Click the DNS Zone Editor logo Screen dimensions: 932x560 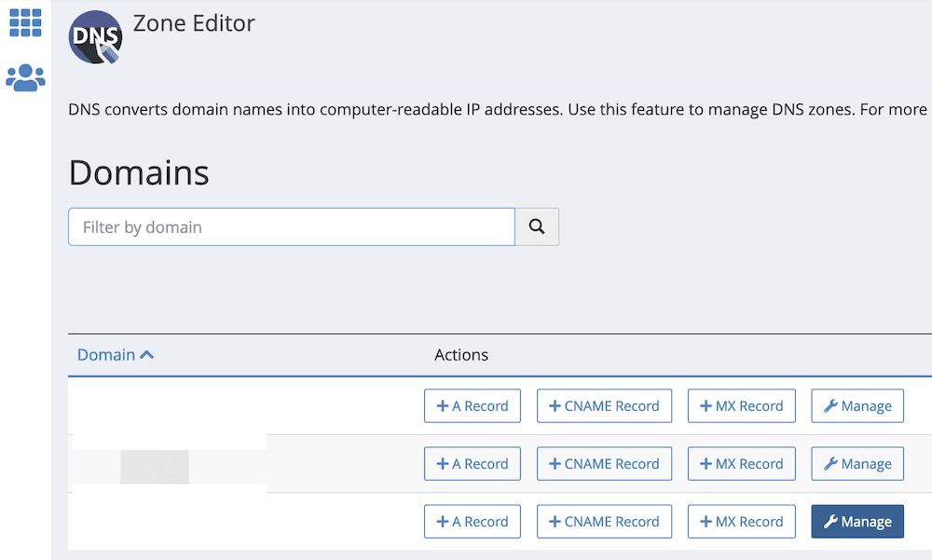[96, 37]
